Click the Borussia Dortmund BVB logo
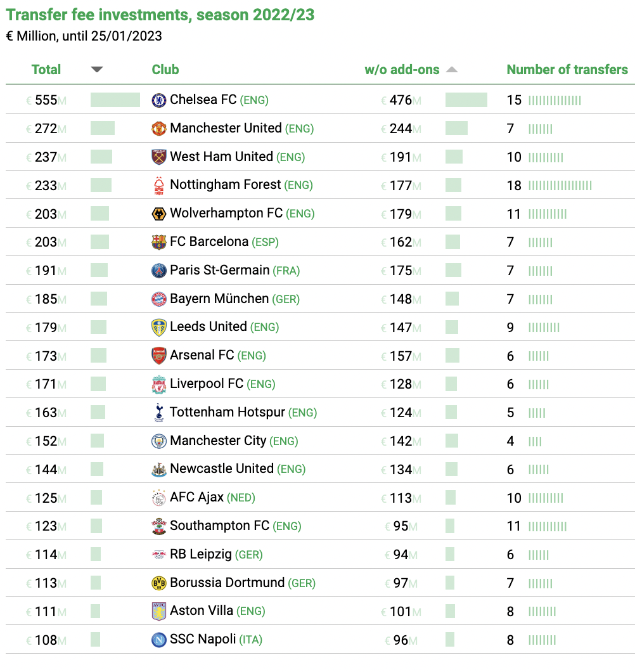Screen dimensions: 635x672 [x=159, y=583]
